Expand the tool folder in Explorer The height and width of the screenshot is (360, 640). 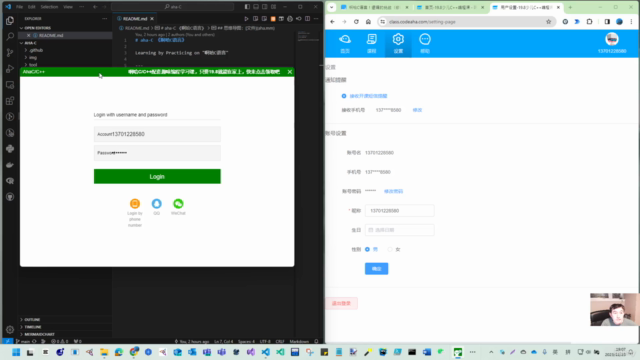pyautogui.click(x=33, y=64)
